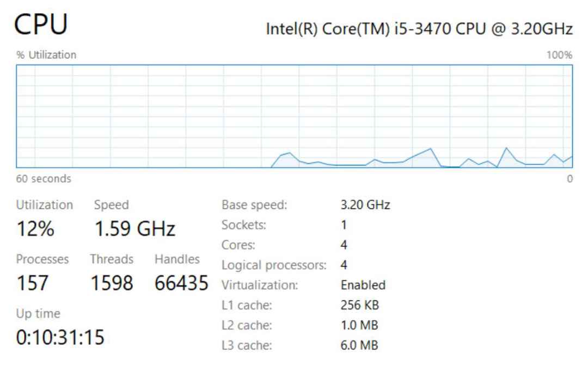Click the Virtualization status 'Enabled'
Screen dimensions: 588x378
[363, 285]
